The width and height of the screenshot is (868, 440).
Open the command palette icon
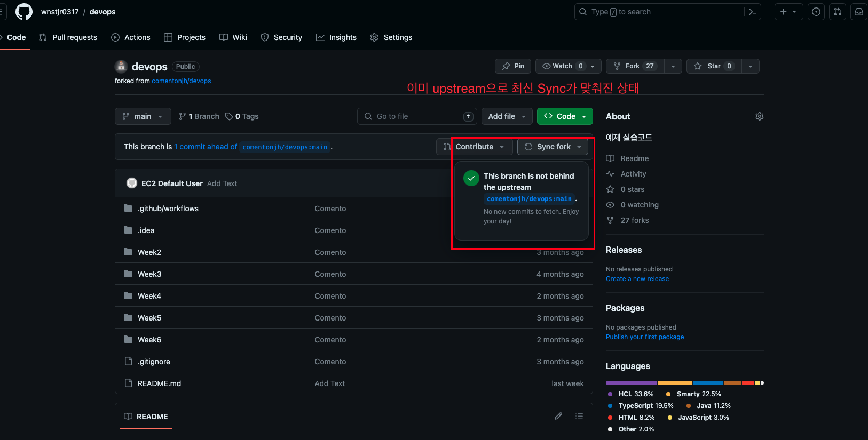point(753,12)
